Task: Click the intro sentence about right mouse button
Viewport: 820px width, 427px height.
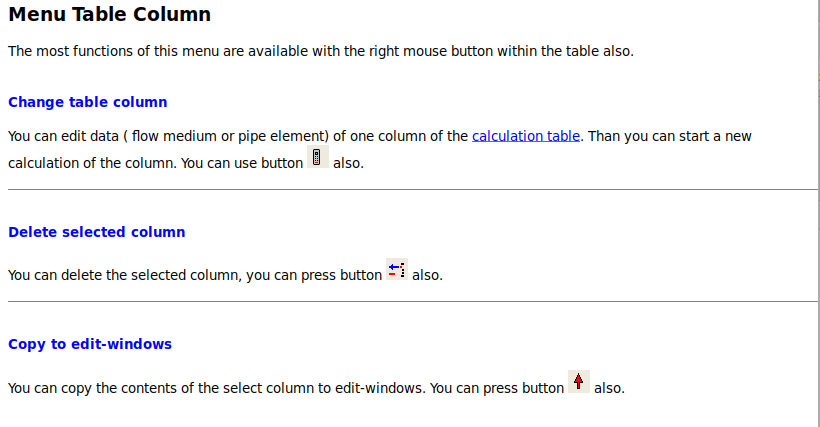Action: pos(321,51)
